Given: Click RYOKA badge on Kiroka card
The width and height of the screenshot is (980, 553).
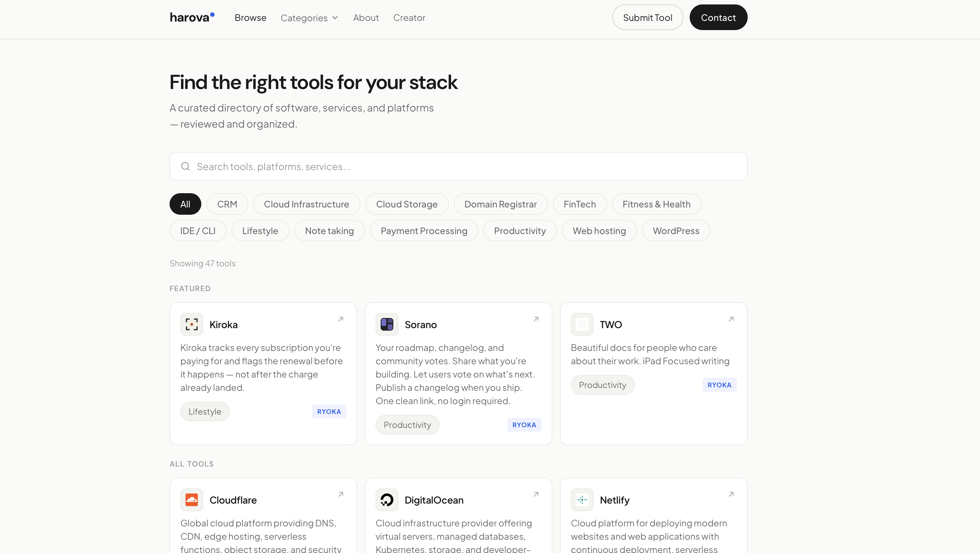Looking at the screenshot, I should [329, 412].
